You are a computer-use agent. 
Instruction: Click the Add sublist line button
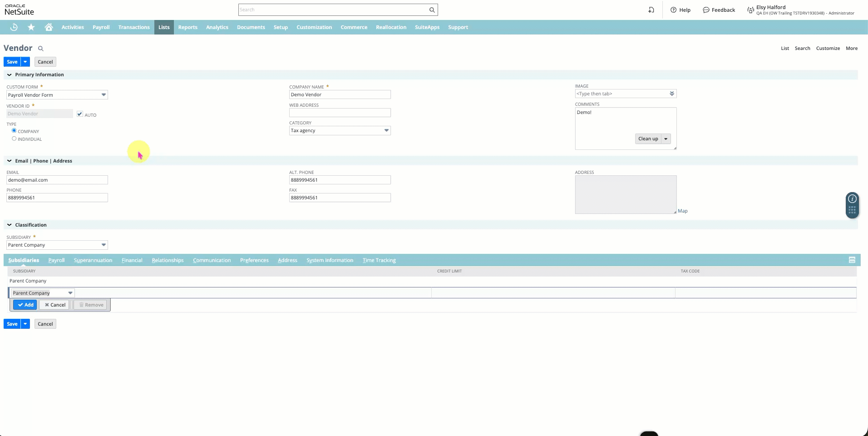[25, 305]
